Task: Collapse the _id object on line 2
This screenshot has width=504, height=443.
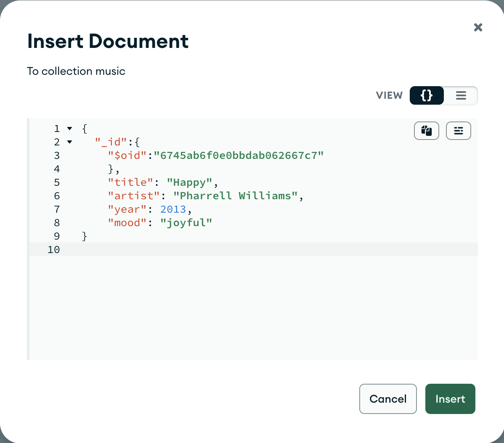Action: coord(70,142)
